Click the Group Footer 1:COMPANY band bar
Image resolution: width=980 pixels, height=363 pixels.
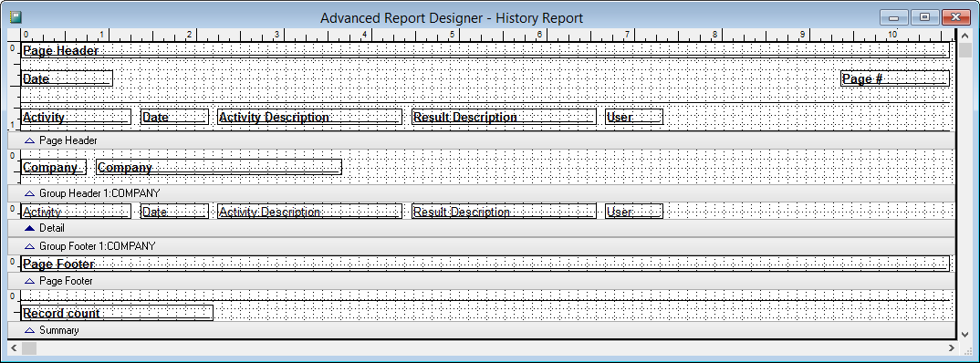(481, 246)
